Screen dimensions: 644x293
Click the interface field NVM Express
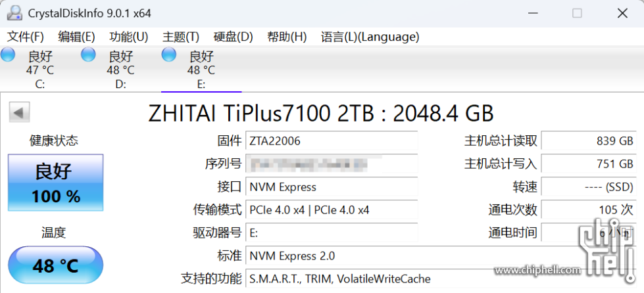point(332,187)
